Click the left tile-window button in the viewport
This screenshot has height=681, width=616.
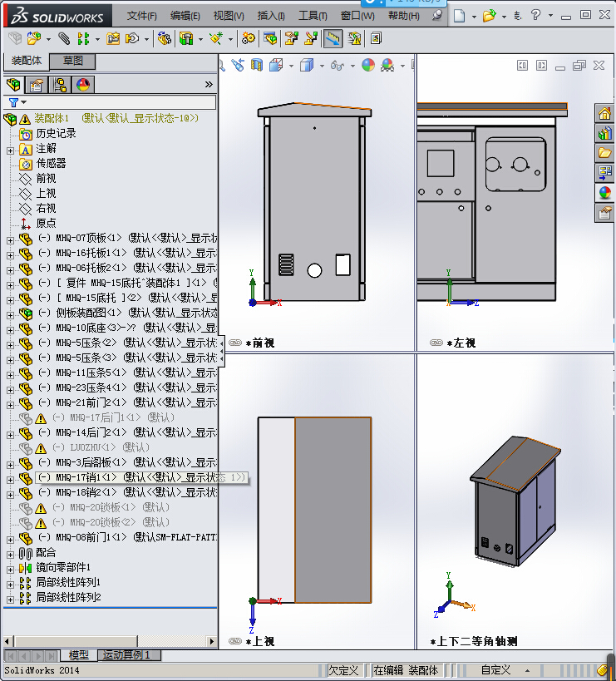click(x=522, y=66)
